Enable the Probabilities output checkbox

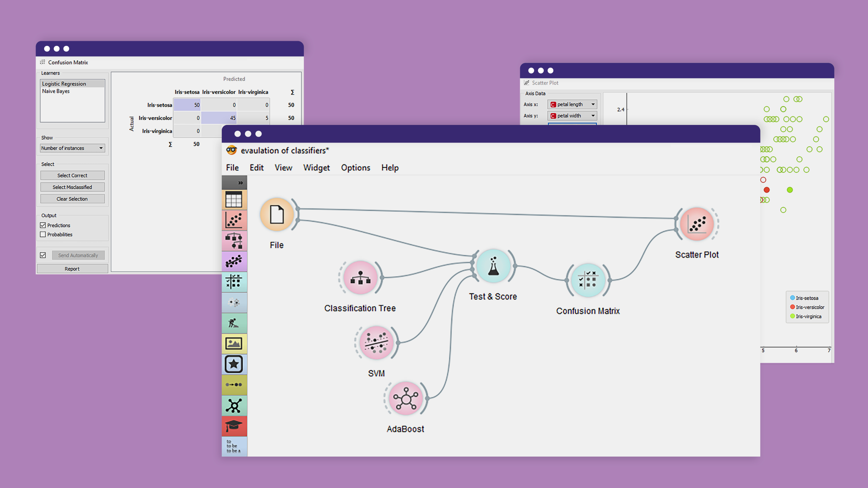pyautogui.click(x=43, y=234)
